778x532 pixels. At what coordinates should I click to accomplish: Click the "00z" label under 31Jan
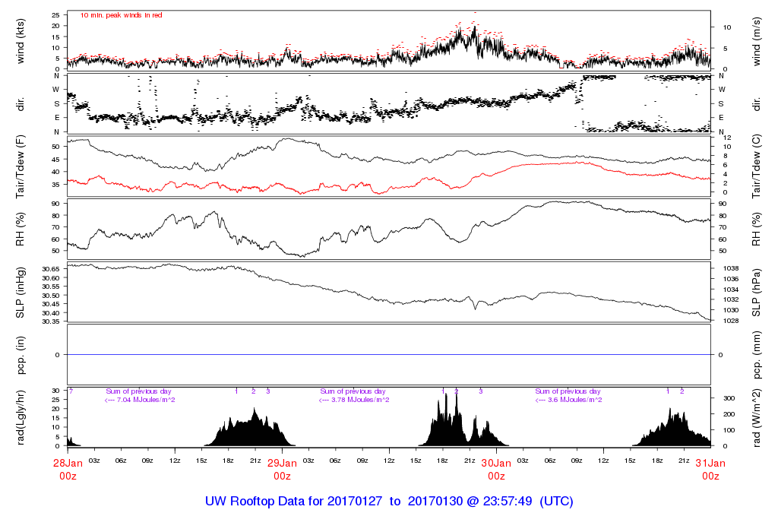point(710,477)
